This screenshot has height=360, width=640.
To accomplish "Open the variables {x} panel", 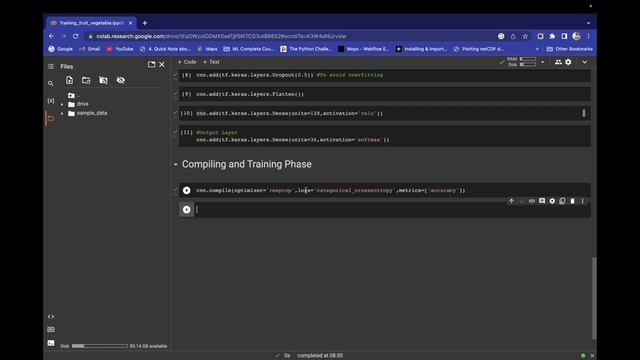I will click(x=51, y=101).
